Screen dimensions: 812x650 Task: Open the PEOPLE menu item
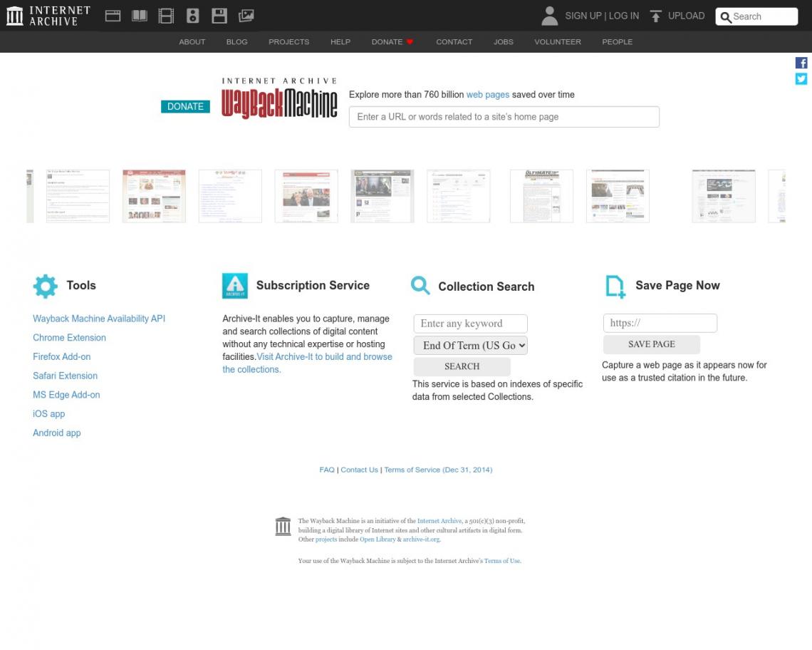(618, 42)
